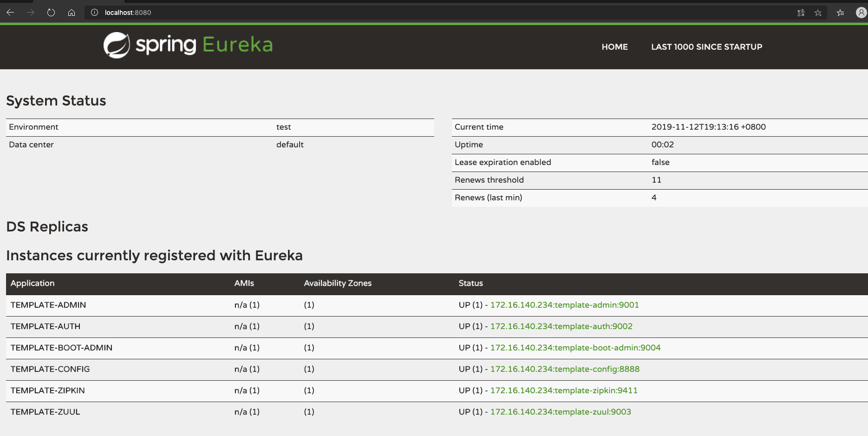Go back using the browser back arrow
The height and width of the screenshot is (436, 868).
point(10,13)
